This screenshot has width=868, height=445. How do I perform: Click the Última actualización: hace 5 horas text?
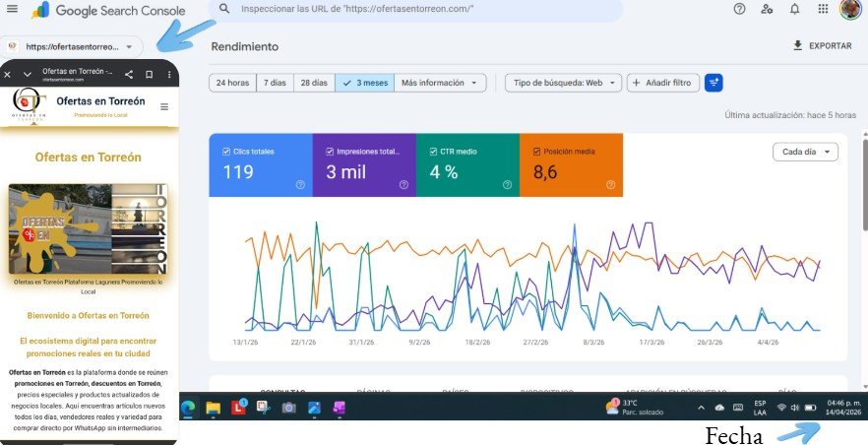point(790,115)
